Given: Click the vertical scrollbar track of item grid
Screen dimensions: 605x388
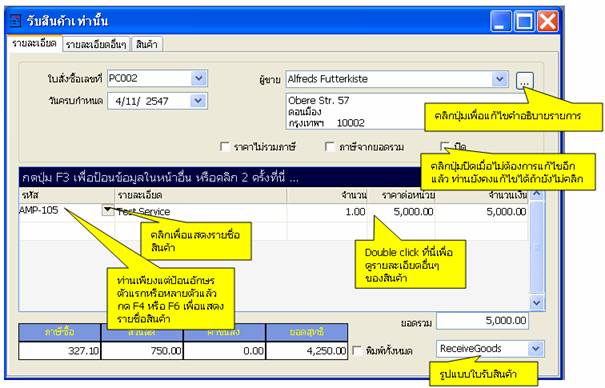Looking at the screenshot, I should (537, 248).
